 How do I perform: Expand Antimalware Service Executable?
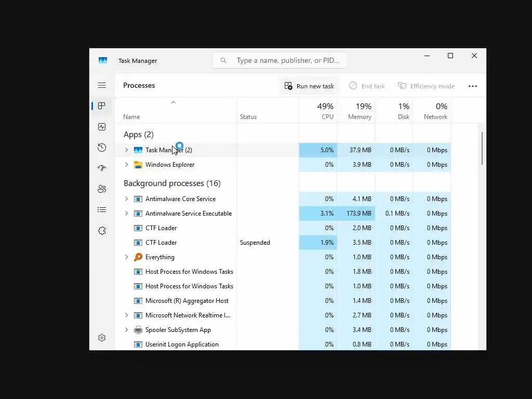pyautogui.click(x=127, y=214)
